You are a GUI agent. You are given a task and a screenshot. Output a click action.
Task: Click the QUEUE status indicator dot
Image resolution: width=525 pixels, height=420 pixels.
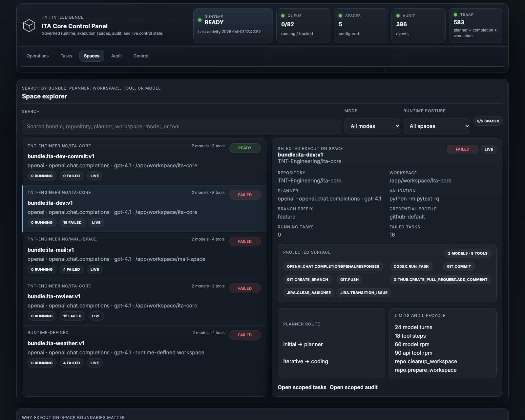tap(283, 15)
